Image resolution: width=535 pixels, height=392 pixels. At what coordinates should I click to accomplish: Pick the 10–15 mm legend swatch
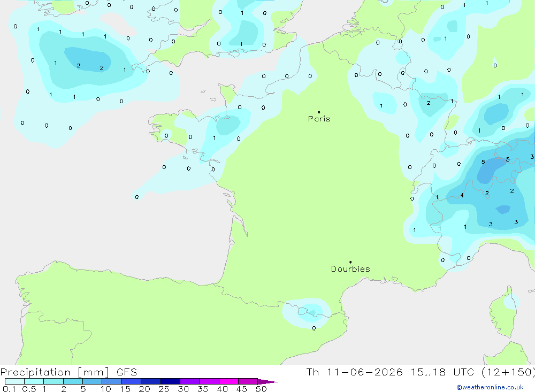point(112,381)
